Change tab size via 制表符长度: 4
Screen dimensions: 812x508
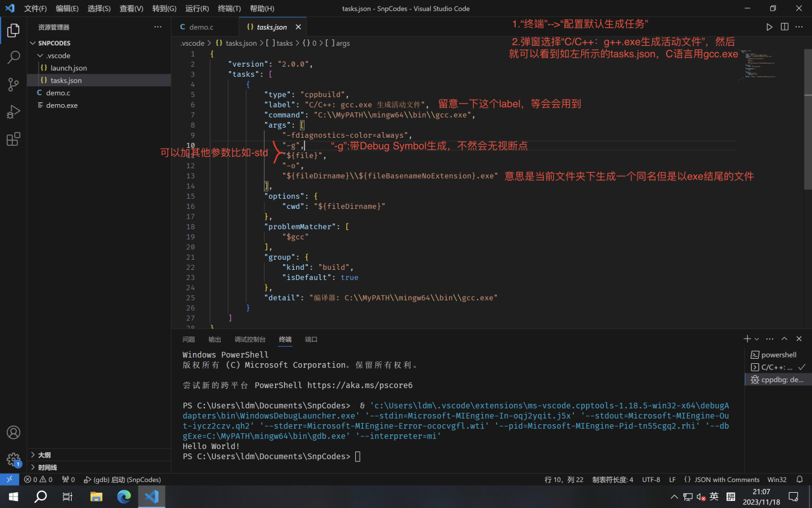pos(613,479)
